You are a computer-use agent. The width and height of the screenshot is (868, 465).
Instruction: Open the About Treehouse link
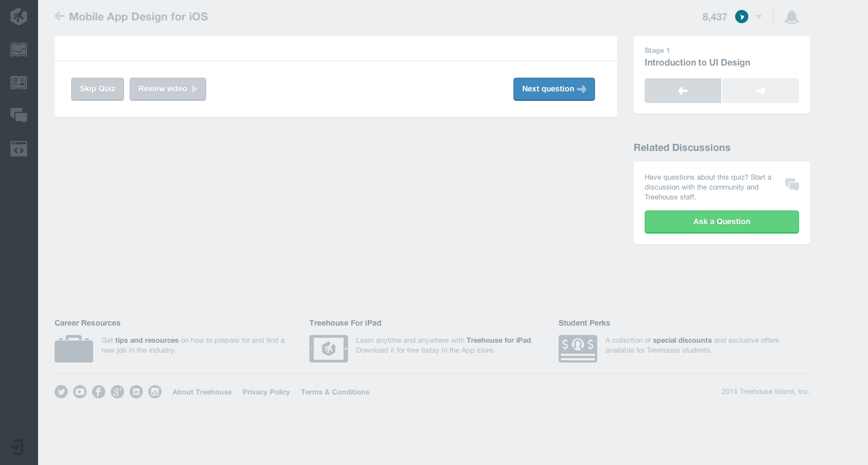pyautogui.click(x=202, y=392)
